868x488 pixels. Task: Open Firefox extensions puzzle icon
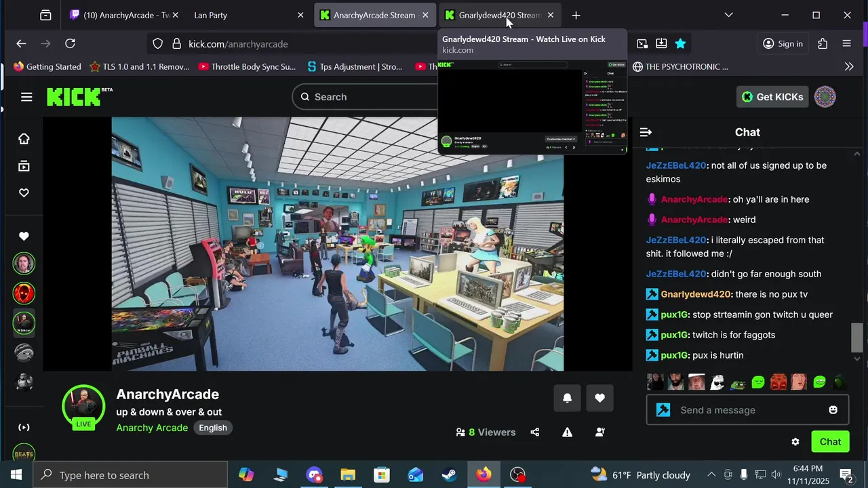point(823,44)
